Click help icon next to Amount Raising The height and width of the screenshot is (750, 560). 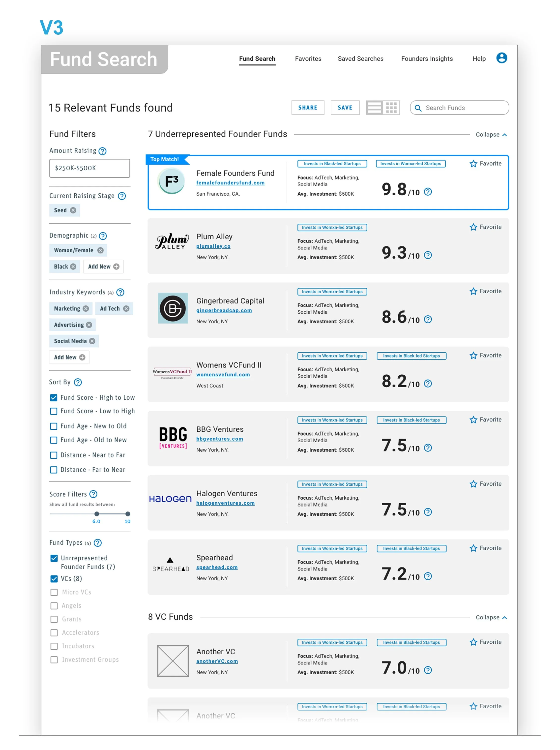102,151
